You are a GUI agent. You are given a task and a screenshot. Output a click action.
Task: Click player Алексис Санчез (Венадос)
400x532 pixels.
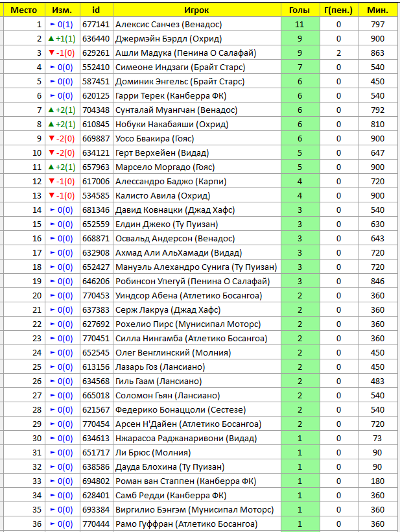pos(169,25)
